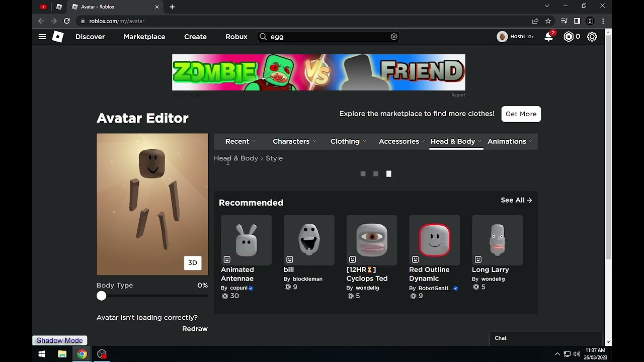The image size is (644, 362).
Task: Open creator copuni's profile link
Action: pos(238,288)
